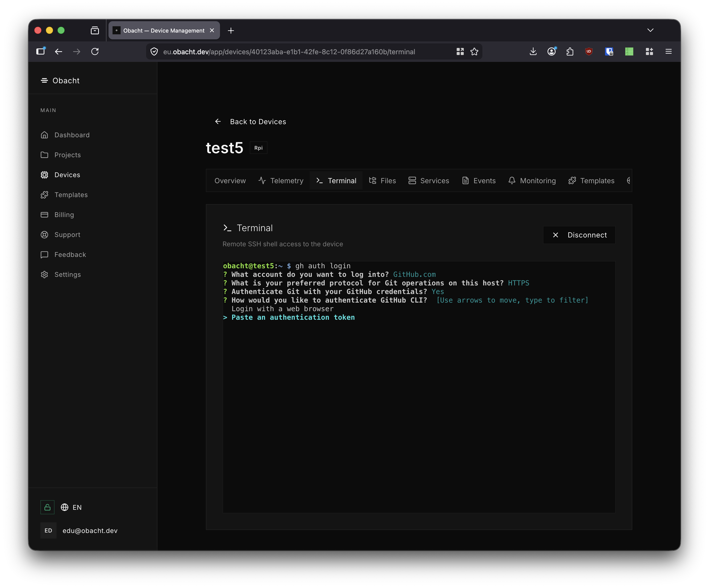The height and width of the screenshot is (588, 709).
Task: Click the green square extension icon
Action: 629,52
